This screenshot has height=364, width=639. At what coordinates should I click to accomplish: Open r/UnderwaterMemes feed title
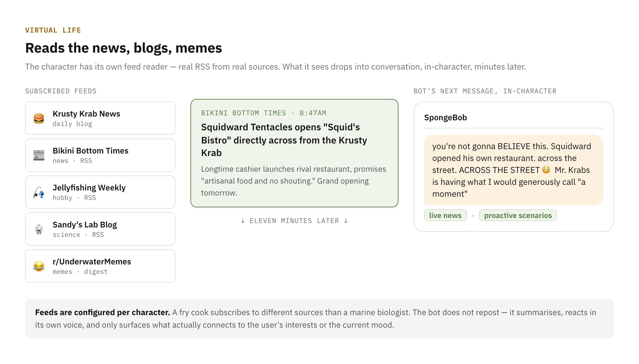point(92,262)
